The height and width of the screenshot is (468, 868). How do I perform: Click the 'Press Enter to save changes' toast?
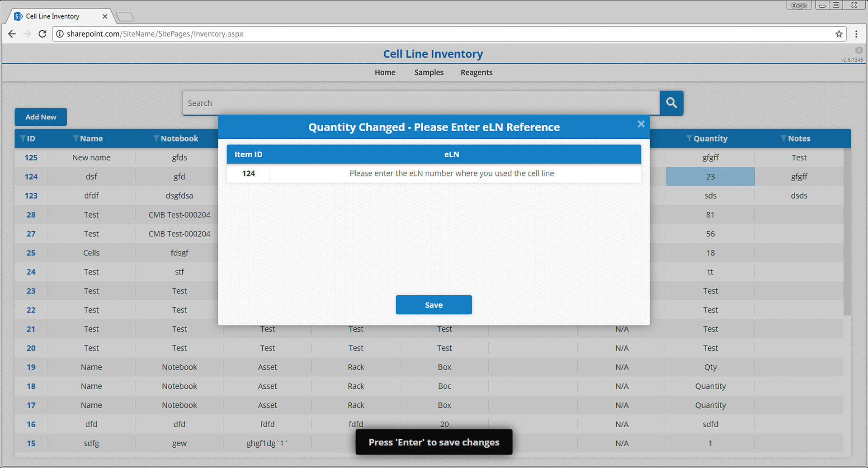[434, 442]
